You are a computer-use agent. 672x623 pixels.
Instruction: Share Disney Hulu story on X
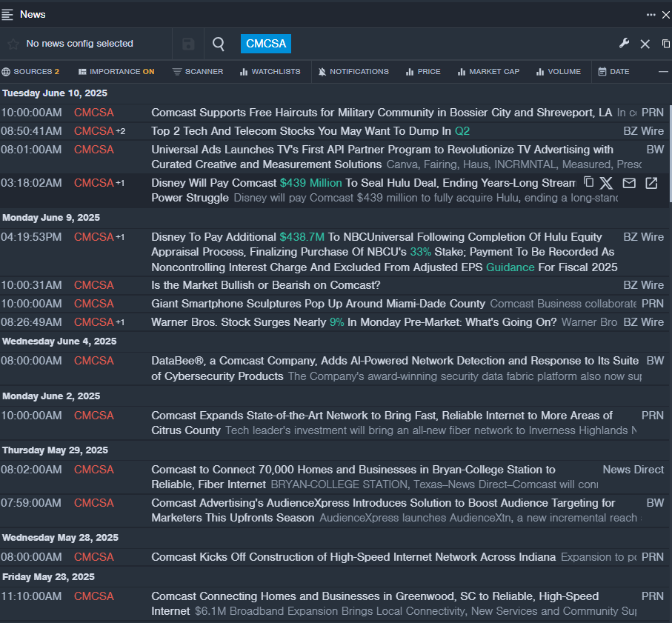click(x=606, y=183)
